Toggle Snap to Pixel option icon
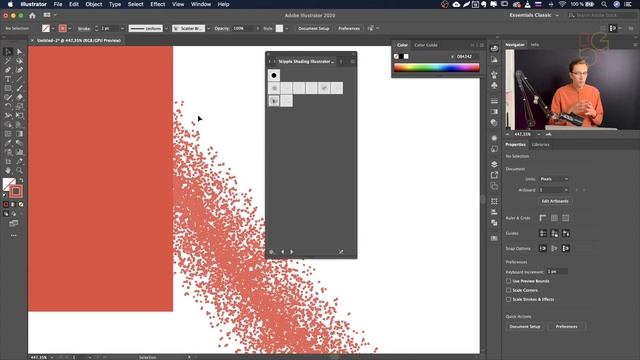This screenshot has width=640, height=360. 566,248
